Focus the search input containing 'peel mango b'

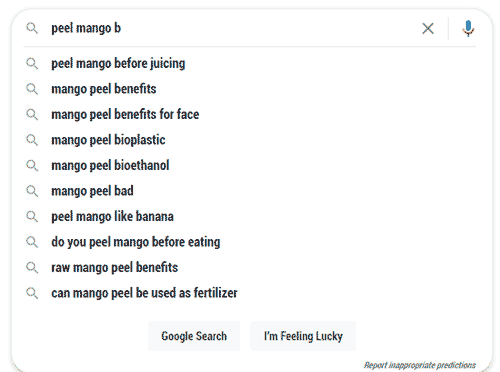click(x=233, y=28)
